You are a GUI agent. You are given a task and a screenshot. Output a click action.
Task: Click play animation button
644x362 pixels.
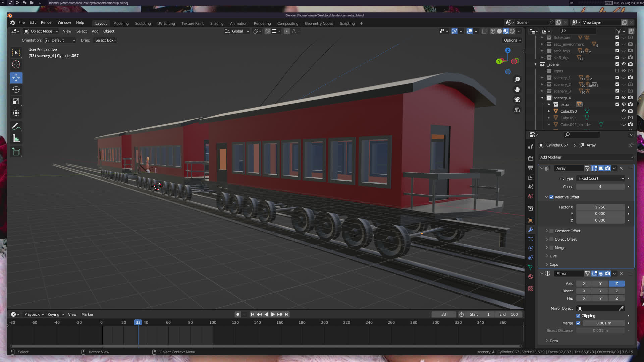[273, 314]
